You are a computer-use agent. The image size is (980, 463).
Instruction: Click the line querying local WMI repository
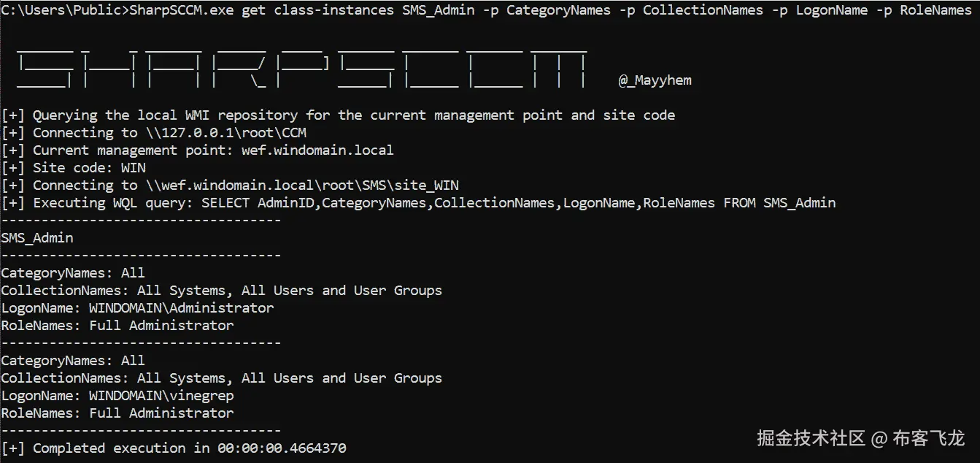338,115
